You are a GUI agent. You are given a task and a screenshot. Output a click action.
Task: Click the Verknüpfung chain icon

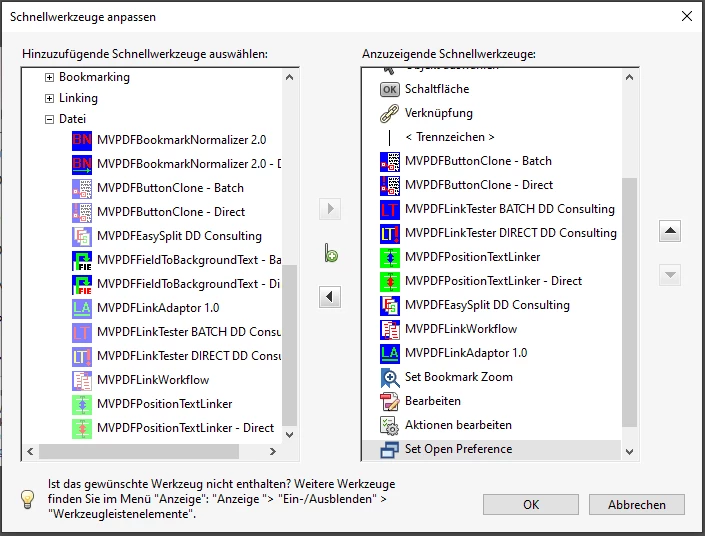(389, 113)
